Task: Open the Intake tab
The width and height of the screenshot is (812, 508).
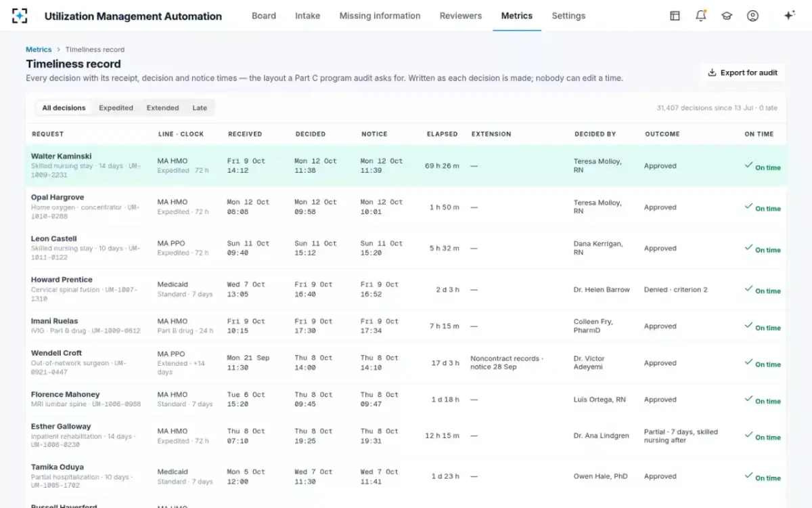Action: [x=308, y=16]
